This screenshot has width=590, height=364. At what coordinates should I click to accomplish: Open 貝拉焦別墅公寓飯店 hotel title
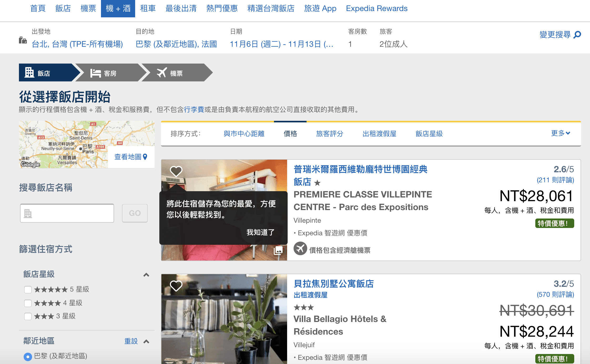pos(334,284)
